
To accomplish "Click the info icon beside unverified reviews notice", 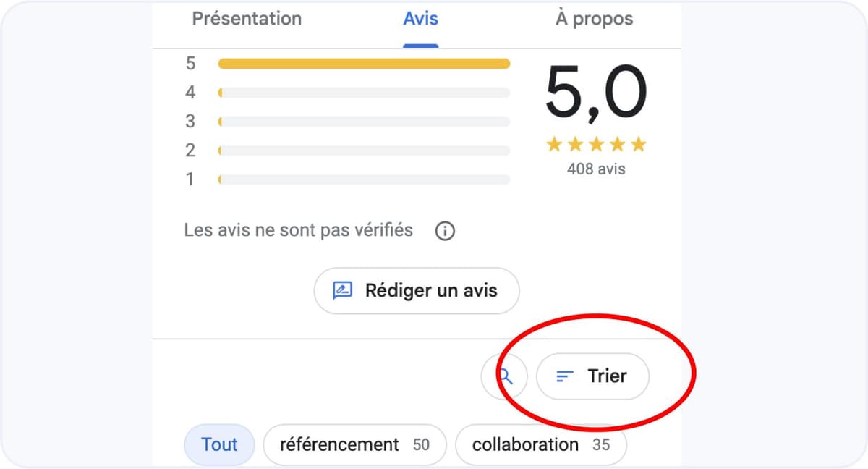I will [445, 232].
